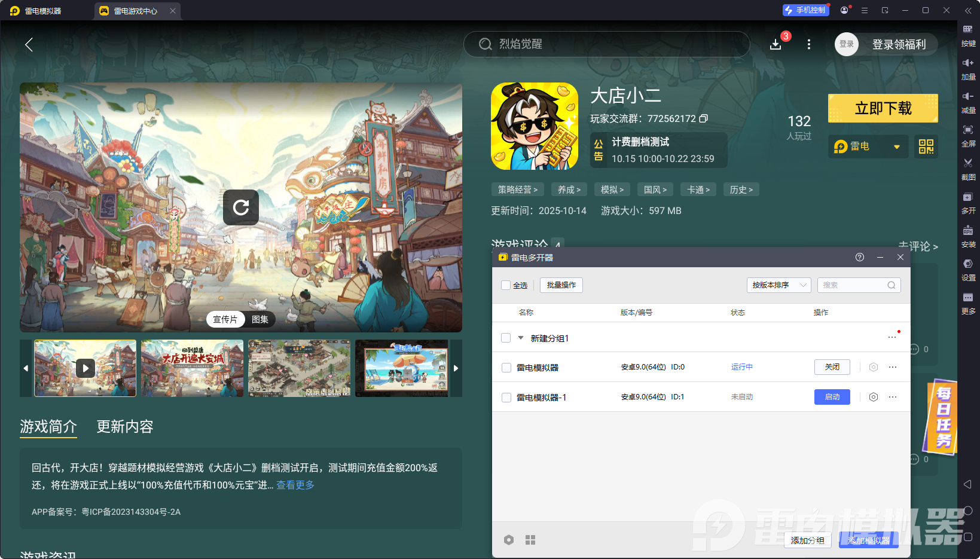Open 按键 keymapping in right sidebar

[968, 35]
